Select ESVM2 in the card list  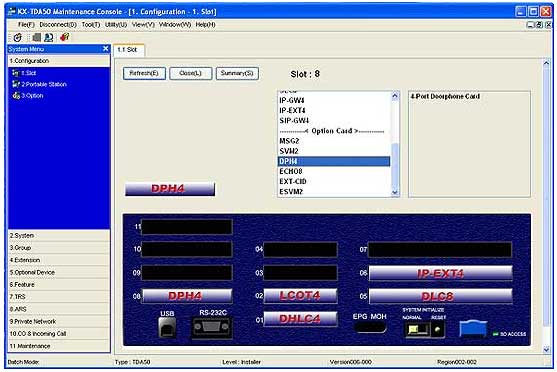pos(334,192)
